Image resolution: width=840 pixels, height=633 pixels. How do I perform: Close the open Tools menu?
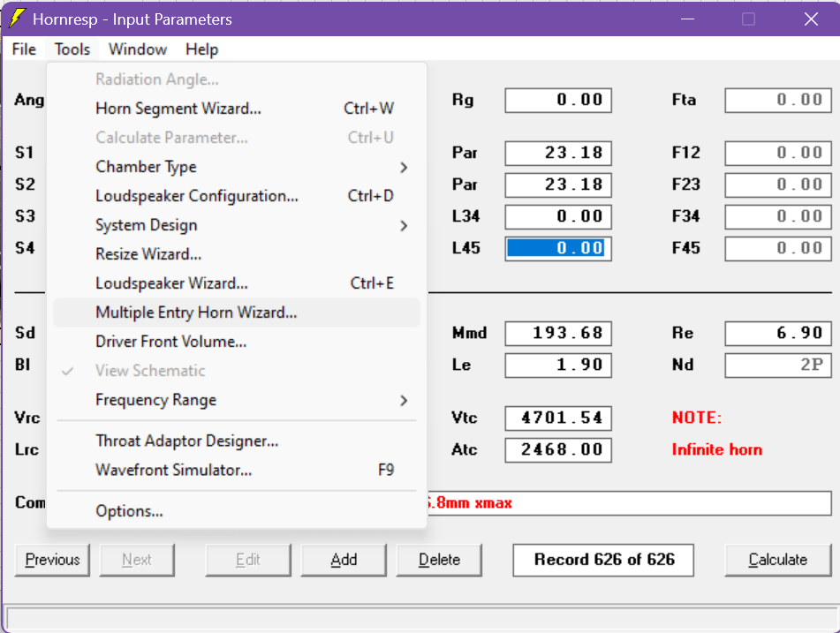tap(72, 49)
